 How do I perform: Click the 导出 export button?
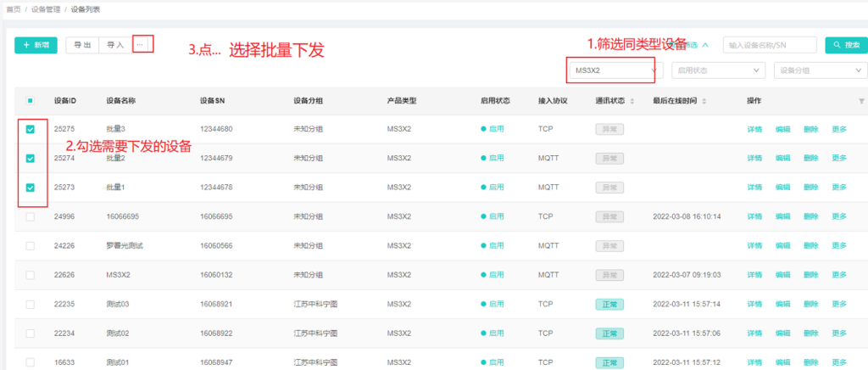82,45
